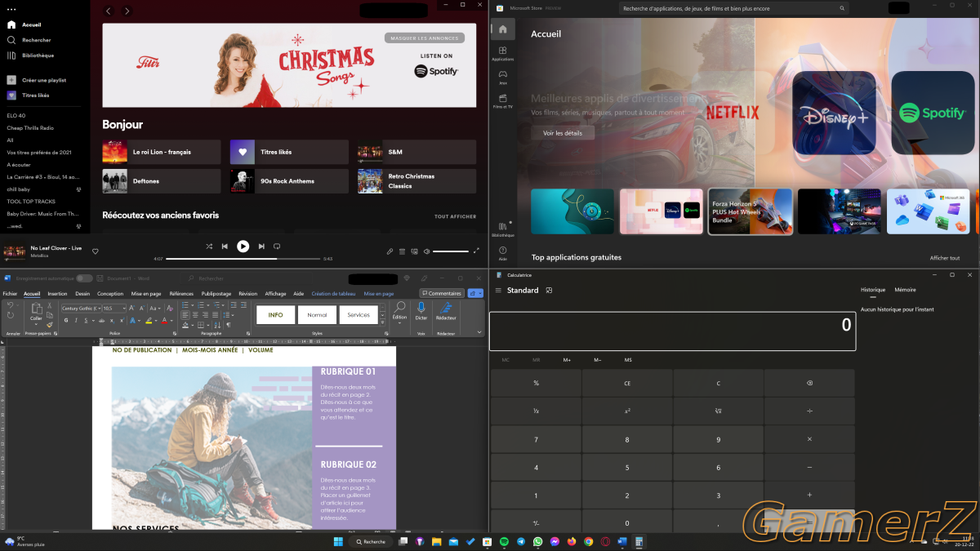Expand Spotify to full screen view

[477, 251]
